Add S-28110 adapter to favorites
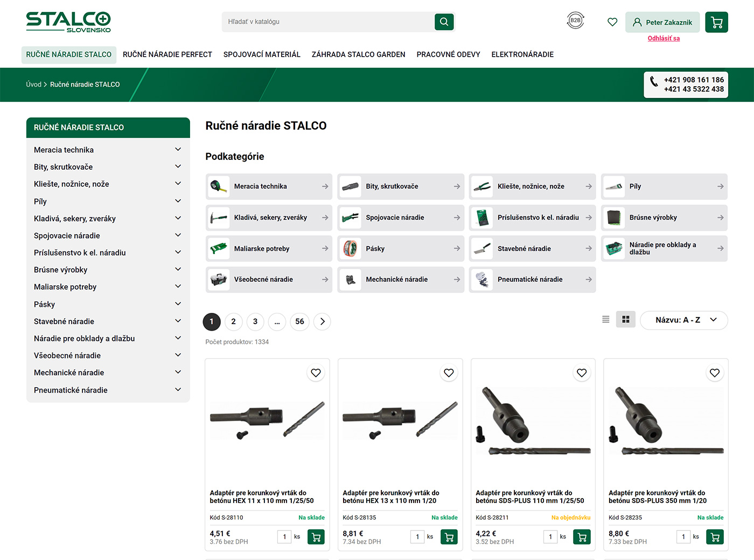This screenshot has height=560, width=754. pyautogui.click(x=316, y=373)
